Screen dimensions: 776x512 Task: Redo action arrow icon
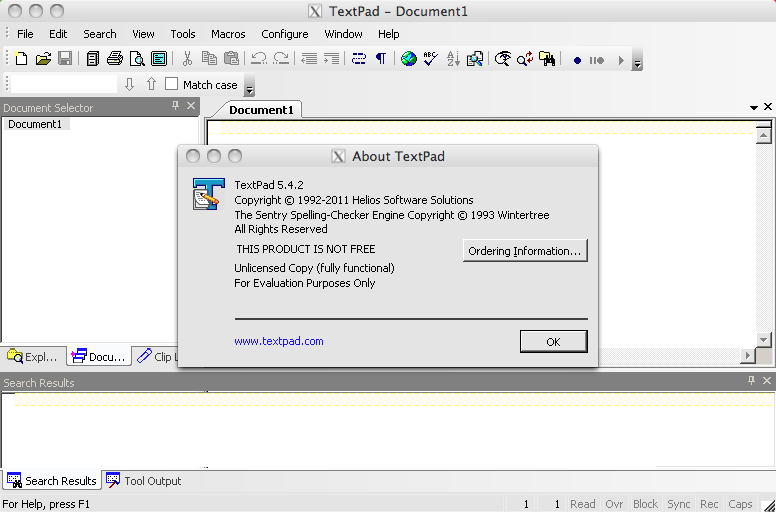[x=281, y=58]
